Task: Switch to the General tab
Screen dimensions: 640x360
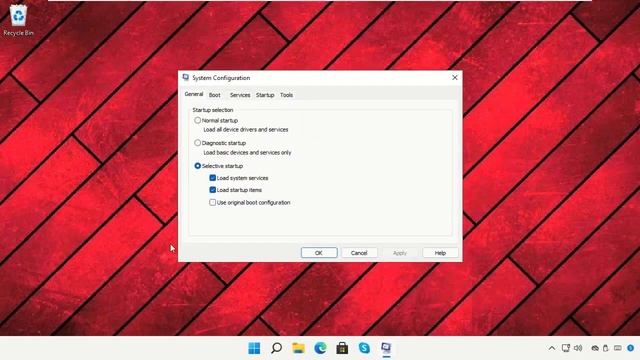Action: (x=194, y=94)
